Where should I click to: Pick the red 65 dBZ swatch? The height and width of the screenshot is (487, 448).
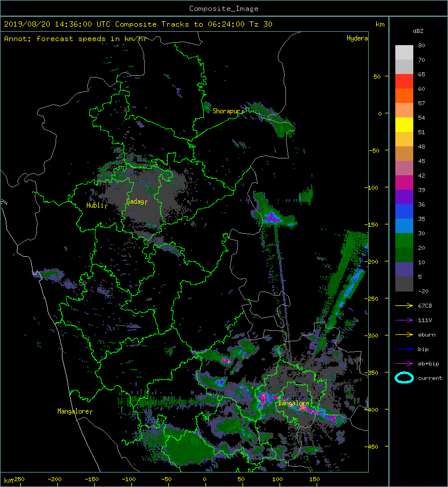[x=404, y=82]
